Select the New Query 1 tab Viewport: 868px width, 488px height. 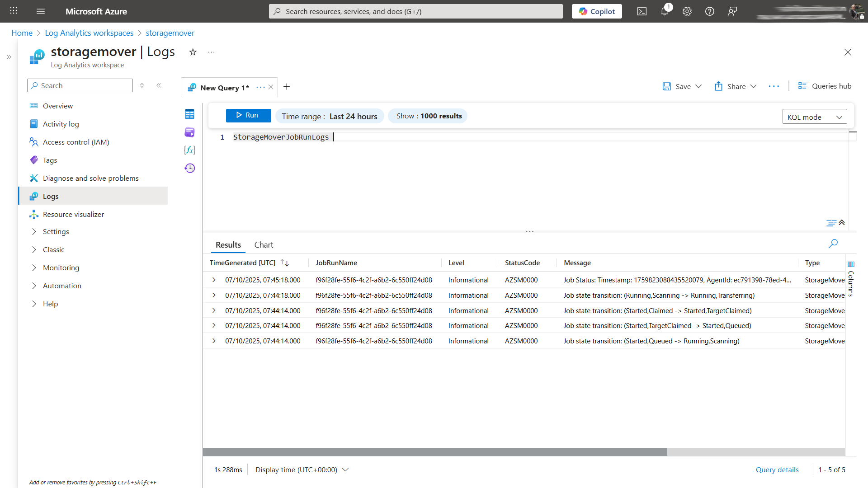click(225, 87)
